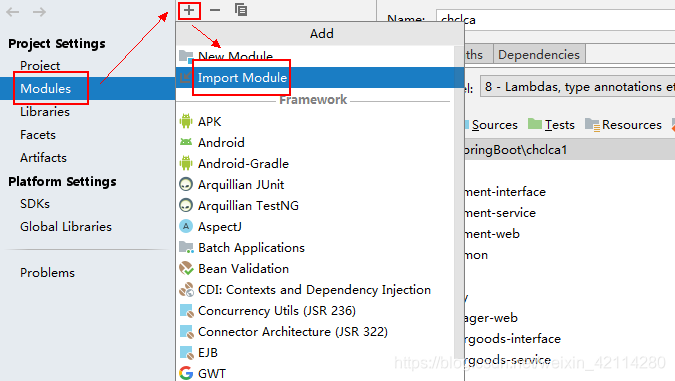Select Batch Applications entry
Image resolution: width=675 pixels, height=381 pixels.
[x=316, y=248]
